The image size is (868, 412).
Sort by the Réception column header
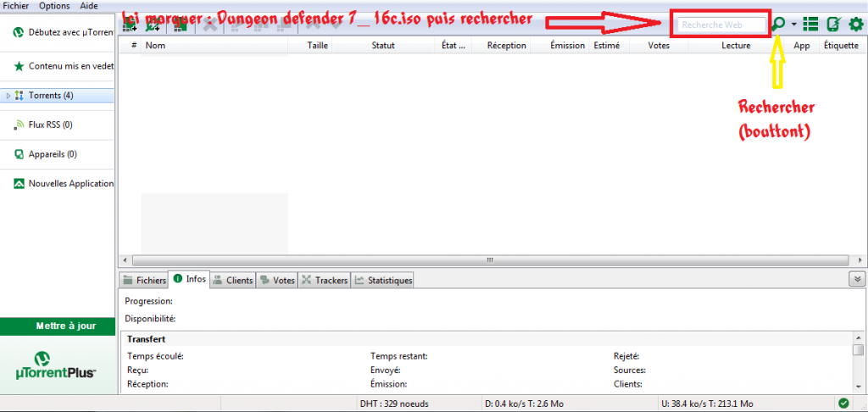(x=501, y=46)
